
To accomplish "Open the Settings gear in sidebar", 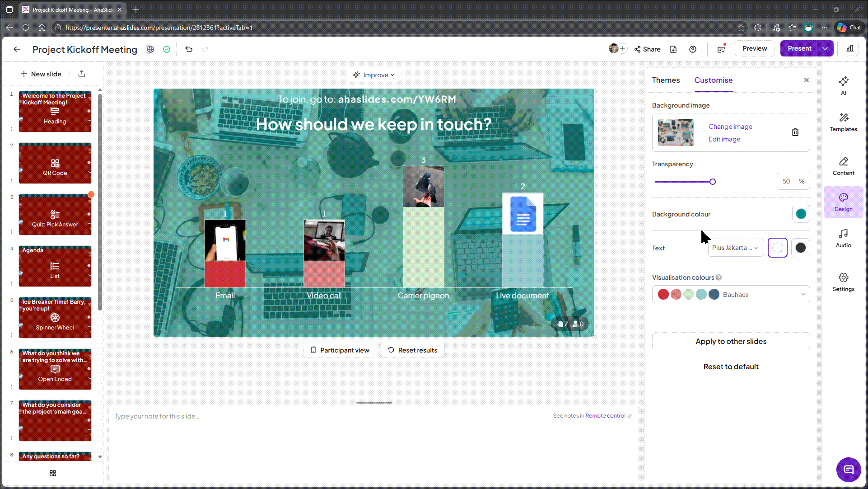I will (x=843, y=282).
